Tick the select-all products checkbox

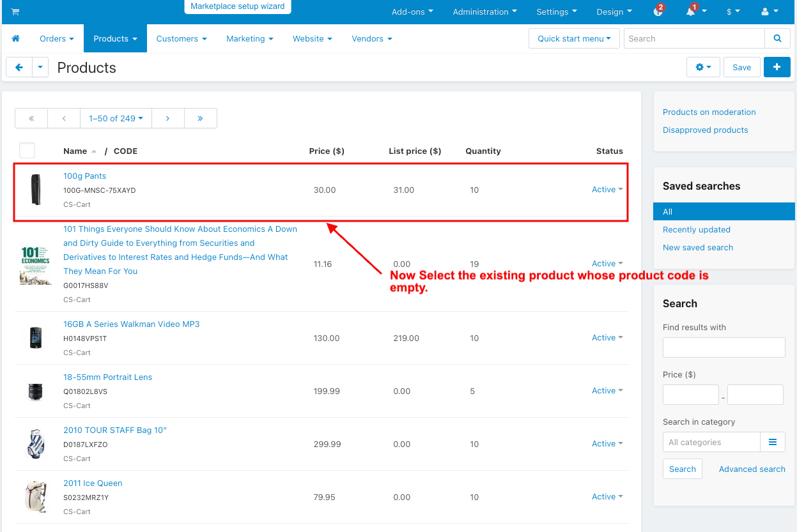coord(27,151)
